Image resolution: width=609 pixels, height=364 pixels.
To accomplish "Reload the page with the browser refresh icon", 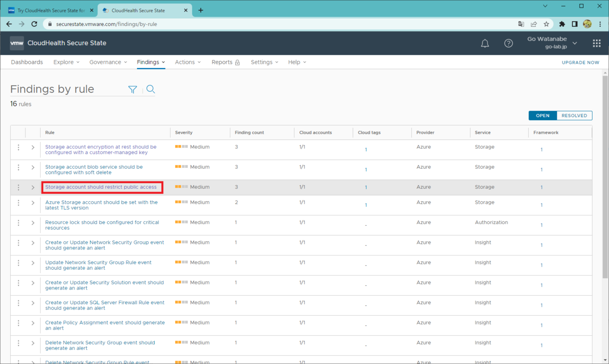I will [x=35, y=24].
